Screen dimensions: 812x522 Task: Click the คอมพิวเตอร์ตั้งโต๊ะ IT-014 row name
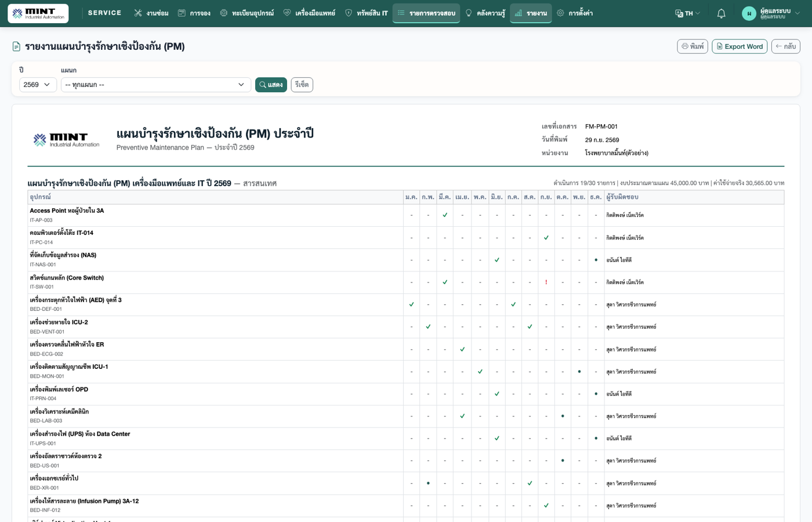61,233
